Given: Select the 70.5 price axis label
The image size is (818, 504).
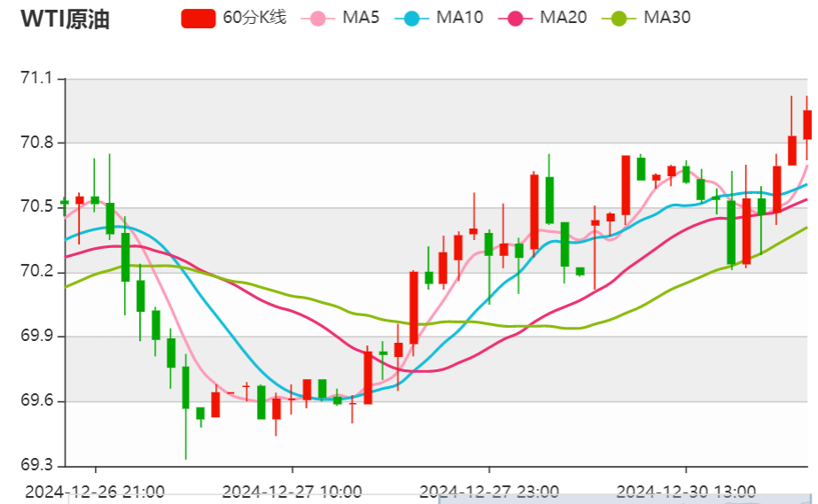Looking at the screenshot, I should [37, 207].
